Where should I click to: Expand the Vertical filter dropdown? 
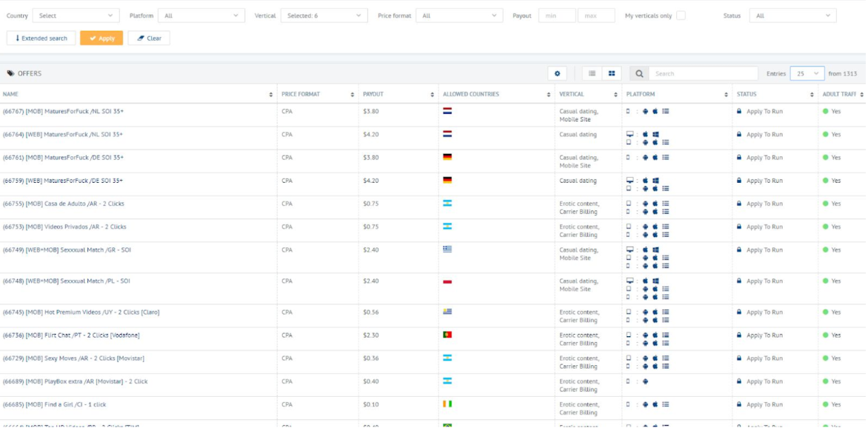[324, 16]
